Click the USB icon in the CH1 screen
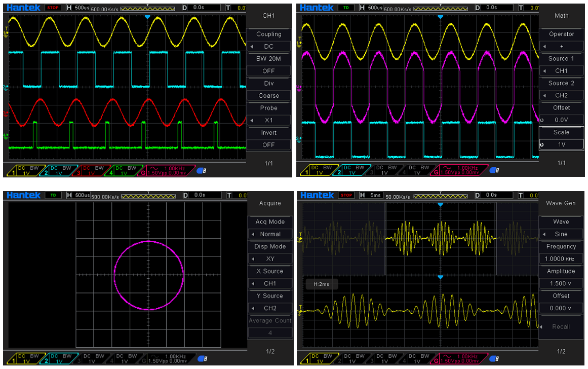 tap(202, 170)
